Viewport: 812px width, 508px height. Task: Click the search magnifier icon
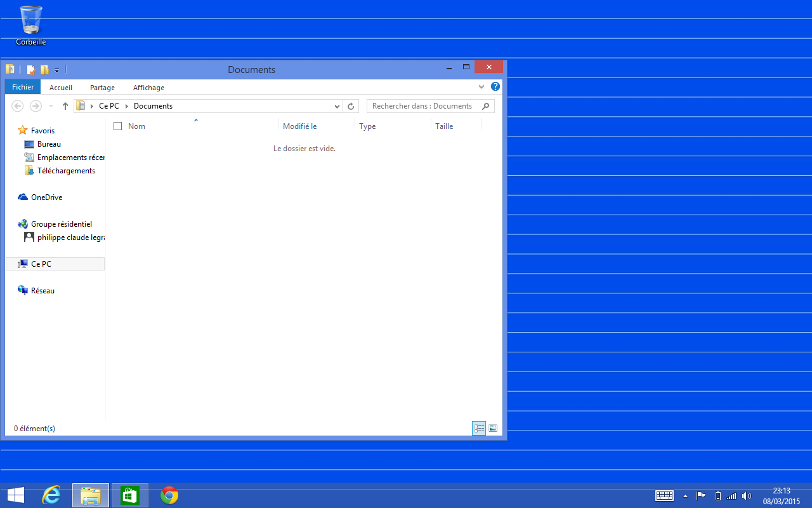(x=486, y=106)
